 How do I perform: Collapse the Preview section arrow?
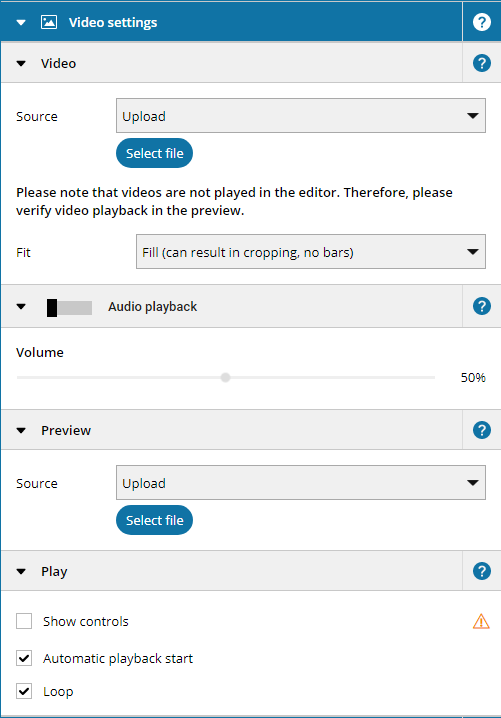click(x=21, y=430)
